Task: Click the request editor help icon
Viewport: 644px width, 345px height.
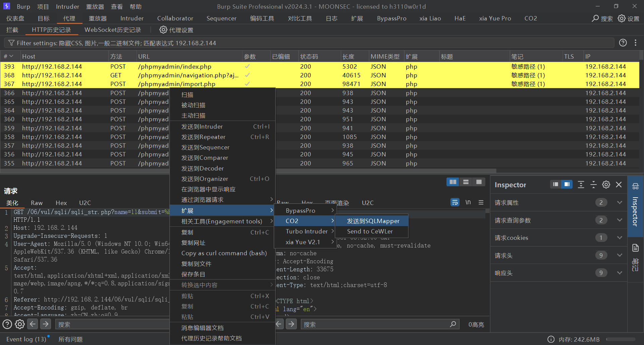Action: click(7, 324)
